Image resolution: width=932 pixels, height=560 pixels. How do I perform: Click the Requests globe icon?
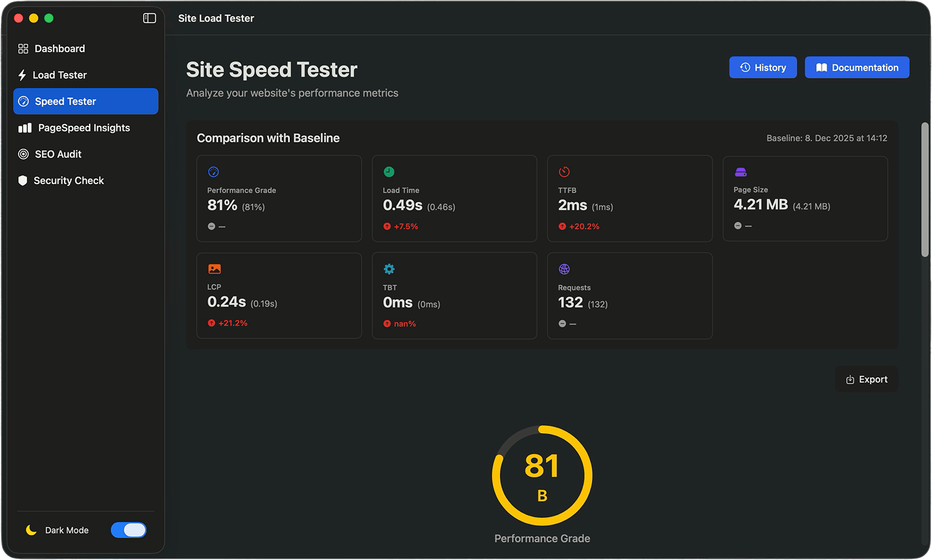pos(564,268)
